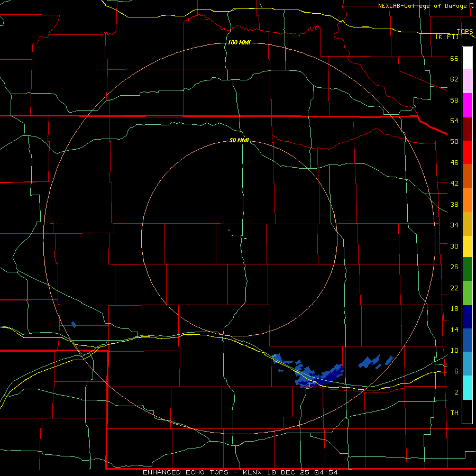Select the light blue legend swatch
The width and height of the screenshot is (476, 476).
coord(467,364)
